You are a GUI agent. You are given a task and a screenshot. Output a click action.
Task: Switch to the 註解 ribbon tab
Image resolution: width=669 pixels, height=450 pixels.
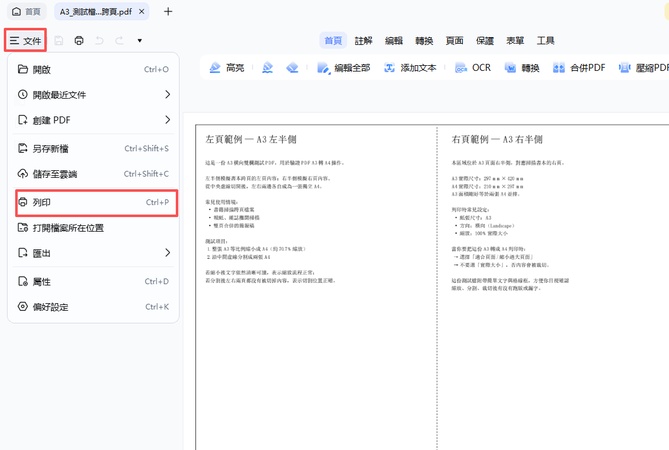364,41
